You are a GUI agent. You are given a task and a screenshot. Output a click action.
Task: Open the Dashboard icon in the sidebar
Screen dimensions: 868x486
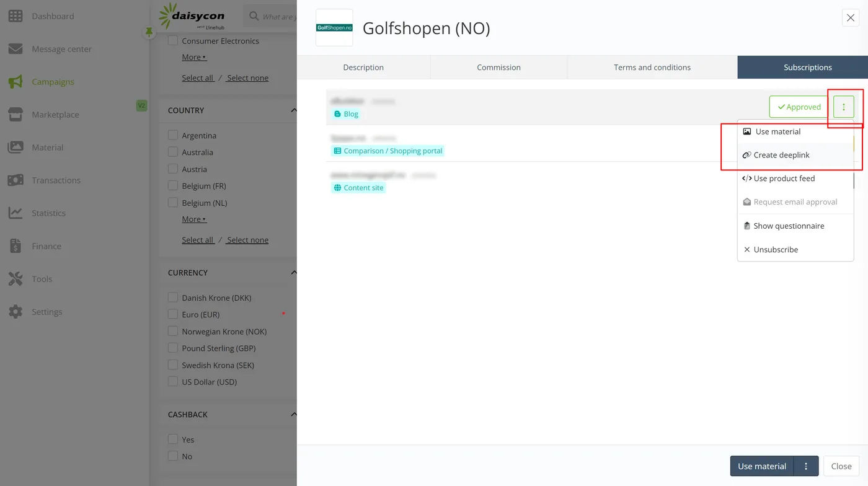[15, 16]
